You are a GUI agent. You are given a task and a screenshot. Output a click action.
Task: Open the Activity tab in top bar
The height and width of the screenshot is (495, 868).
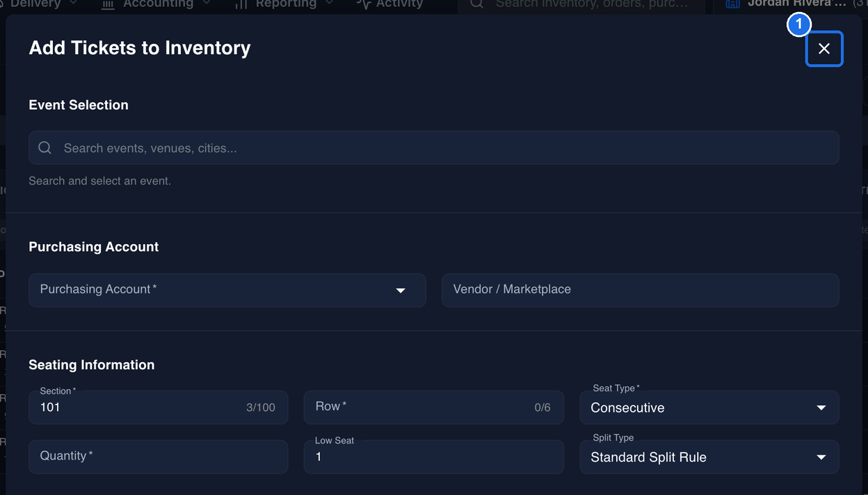click(x=390, y=4)
